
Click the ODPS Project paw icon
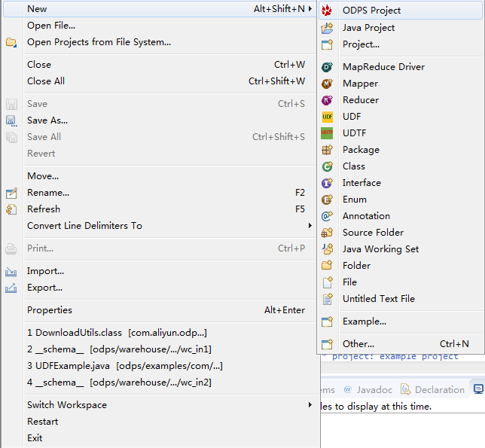click(327, 11)
